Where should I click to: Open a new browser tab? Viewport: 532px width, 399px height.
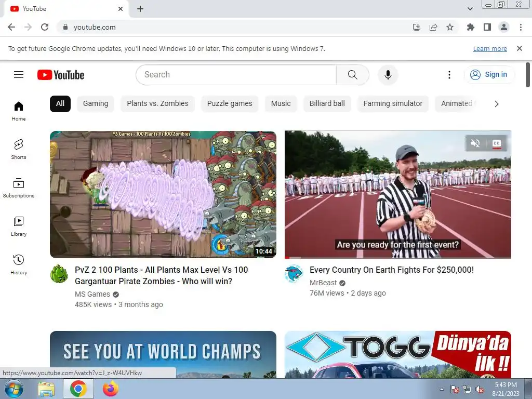click(140, 9)
